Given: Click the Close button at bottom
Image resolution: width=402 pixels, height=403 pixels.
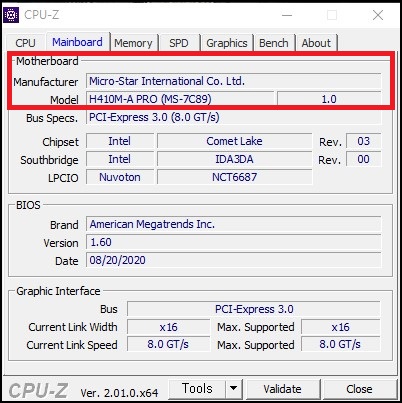Looking at the screenshot, I should (x=359, y=389).
